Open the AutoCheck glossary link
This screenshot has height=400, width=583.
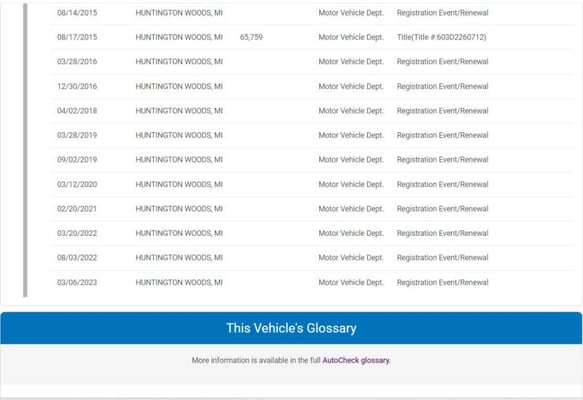pos(356,360)
